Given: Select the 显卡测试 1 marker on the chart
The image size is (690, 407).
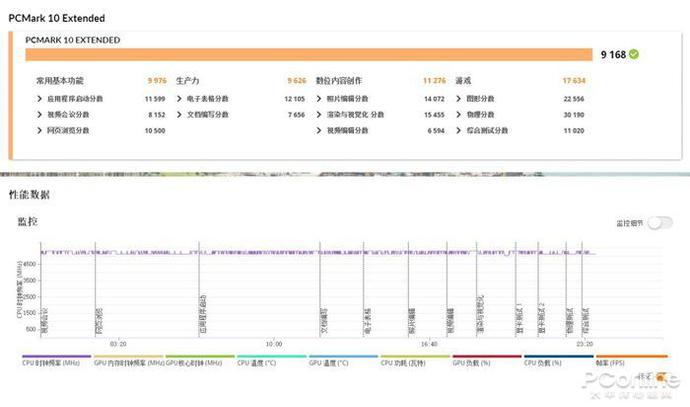Looking at the screenshot, I should tap(520, 319).
